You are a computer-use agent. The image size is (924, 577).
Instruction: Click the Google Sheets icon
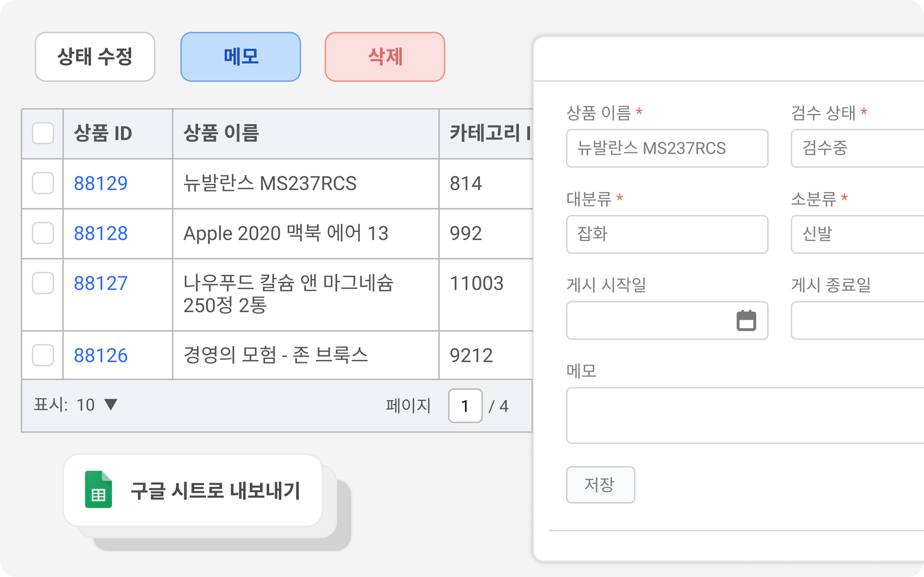pyautogui.click(x=98, y=490)
